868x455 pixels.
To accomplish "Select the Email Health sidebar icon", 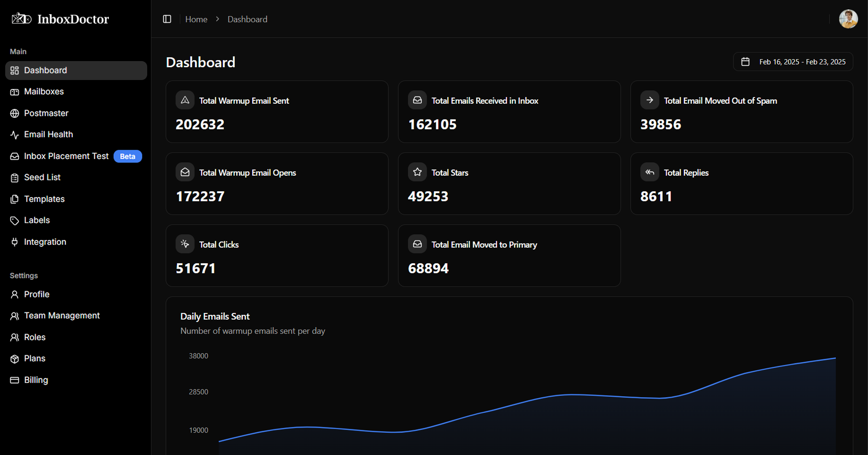I will [x=14, y=134].
